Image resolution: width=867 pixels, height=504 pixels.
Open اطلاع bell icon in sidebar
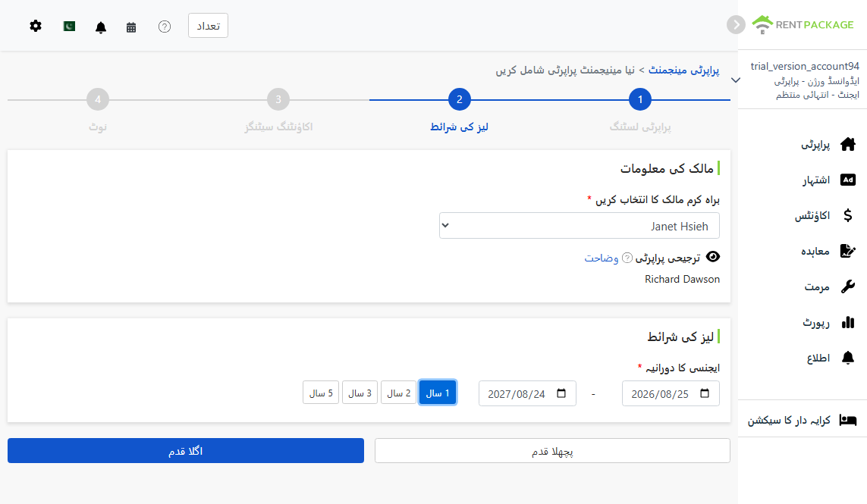[847, 358]
